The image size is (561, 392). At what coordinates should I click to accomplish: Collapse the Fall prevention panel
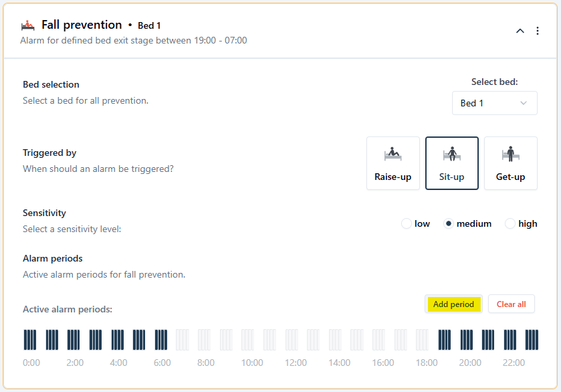click(520, 31)
